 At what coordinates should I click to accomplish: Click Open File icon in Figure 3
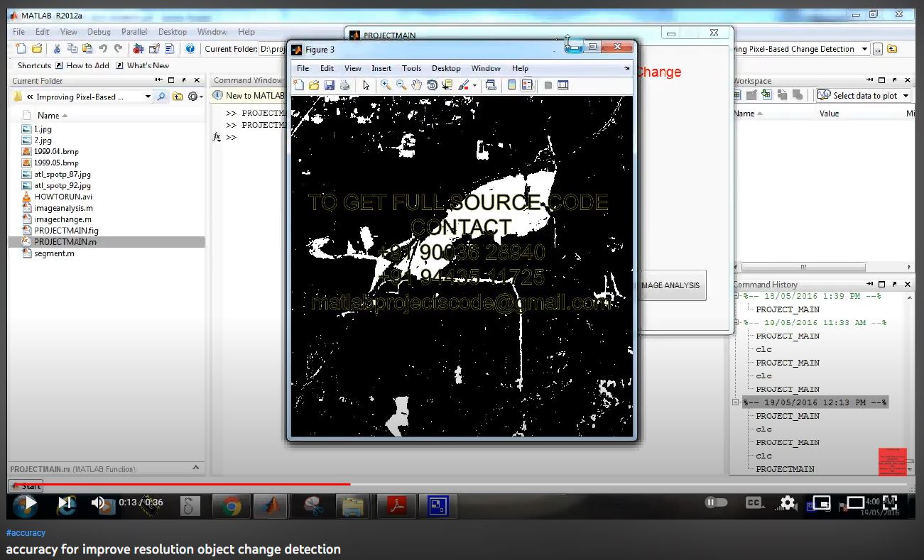314,85
